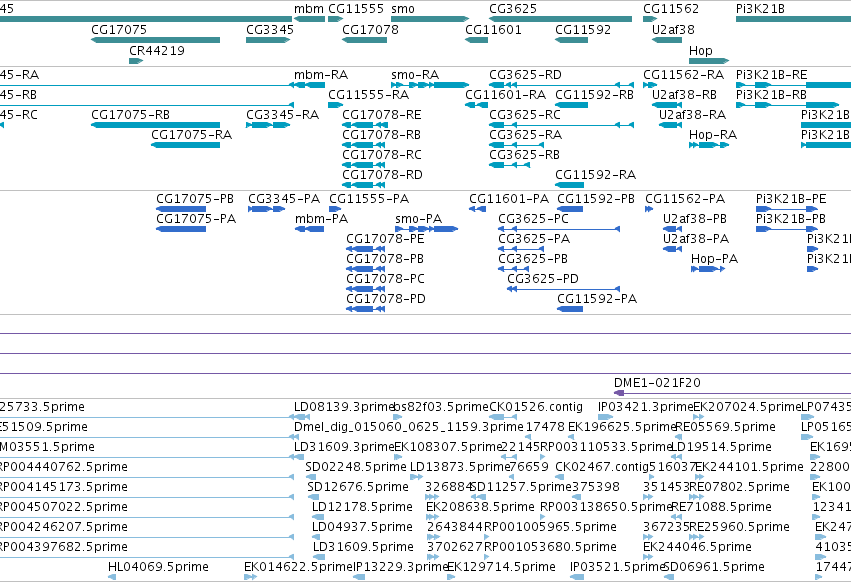Select the 'CG17078-PE' protein label

click(385, 239)
